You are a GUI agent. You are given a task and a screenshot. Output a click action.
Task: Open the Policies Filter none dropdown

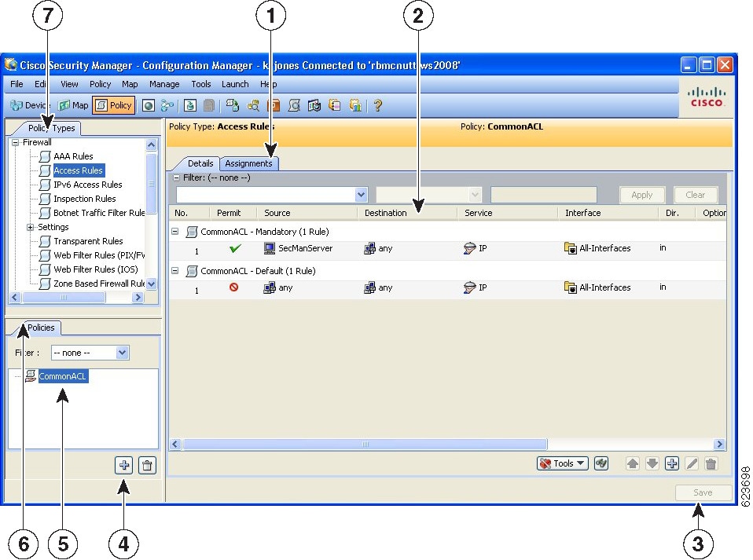(123, 353)
